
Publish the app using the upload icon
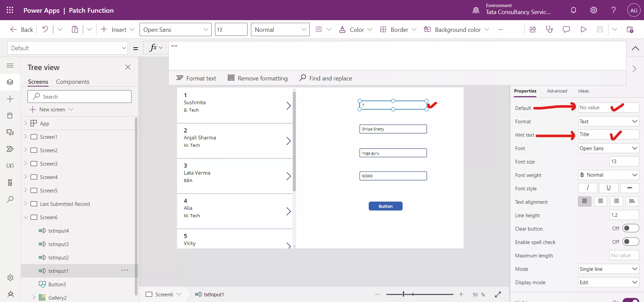(631, 29)
